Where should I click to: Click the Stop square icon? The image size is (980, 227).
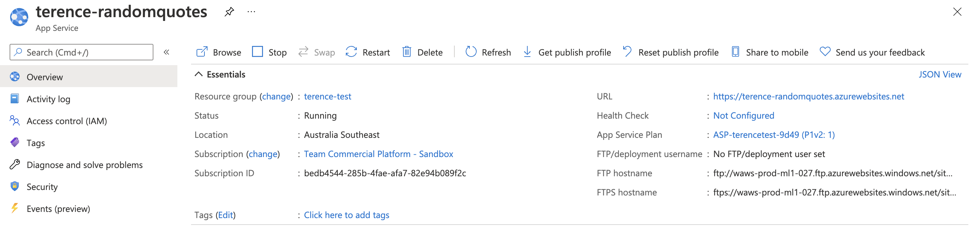[257, 52]
